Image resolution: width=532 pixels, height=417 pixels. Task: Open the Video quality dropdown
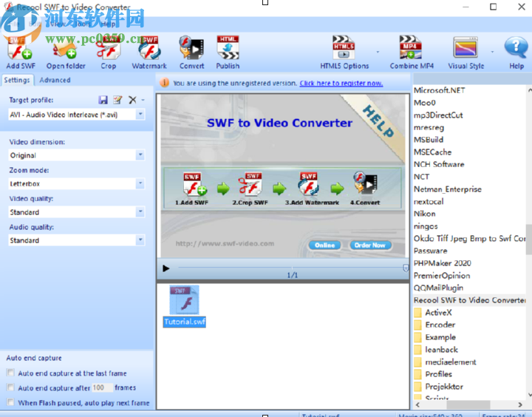coord(140,212)
